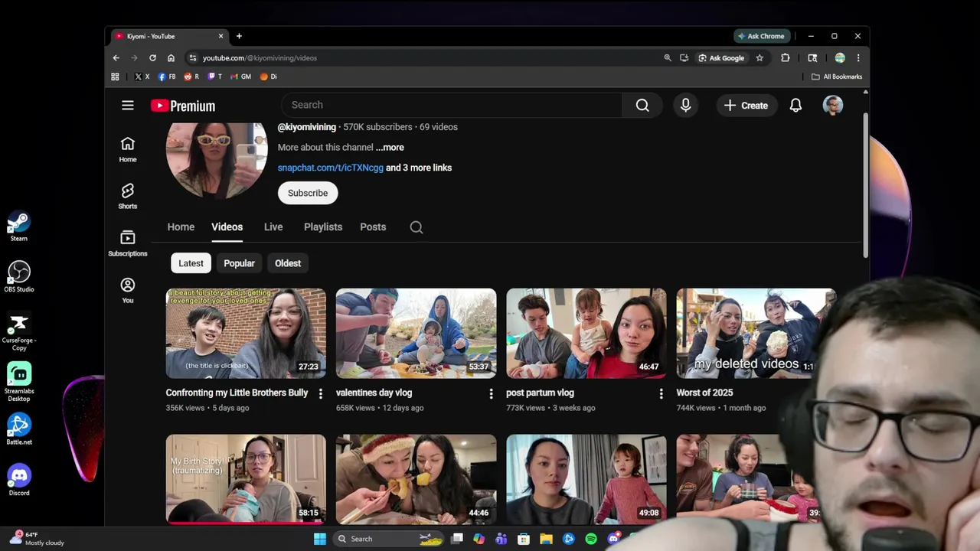Open the X bookmark
Viewport: 980px width, 551px height.
click(x=142, y=77)
